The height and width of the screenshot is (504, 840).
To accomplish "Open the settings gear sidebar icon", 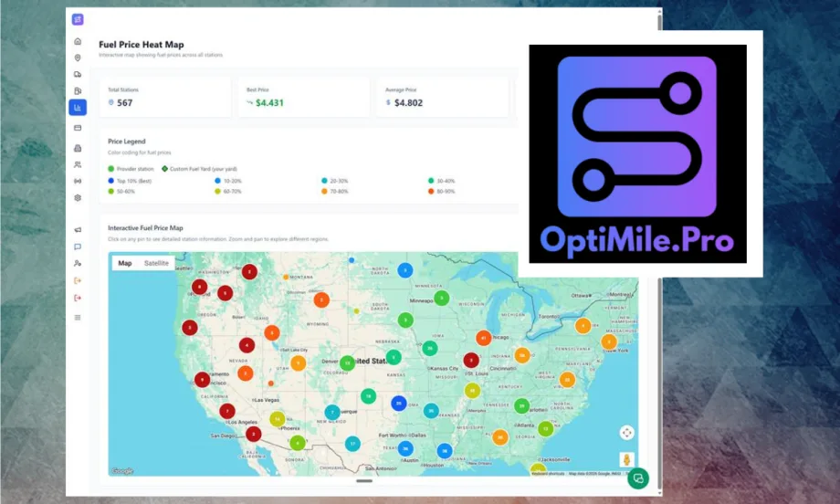I will point(78,198).
